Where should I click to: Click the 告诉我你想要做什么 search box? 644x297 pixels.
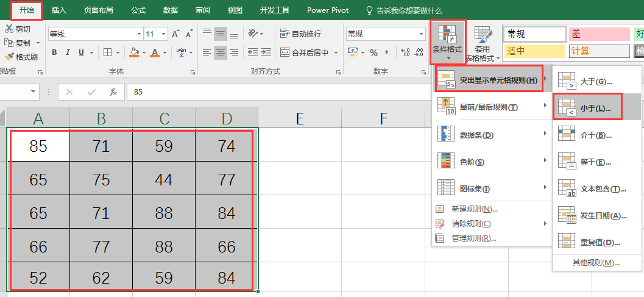click(404, 11)
